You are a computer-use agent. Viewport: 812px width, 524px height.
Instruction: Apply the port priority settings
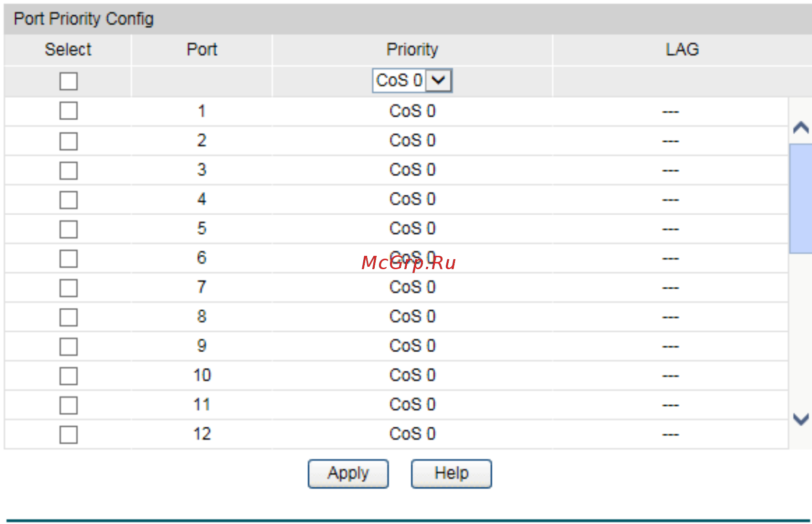click(348, 473)
